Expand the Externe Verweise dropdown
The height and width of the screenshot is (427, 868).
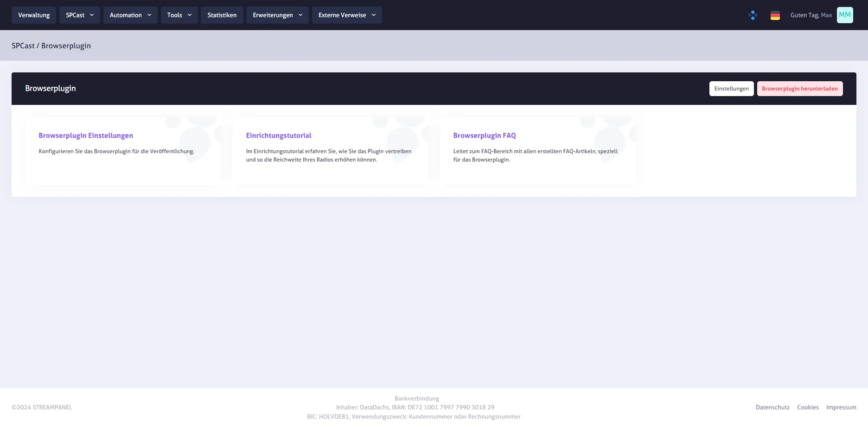point(347,15)
